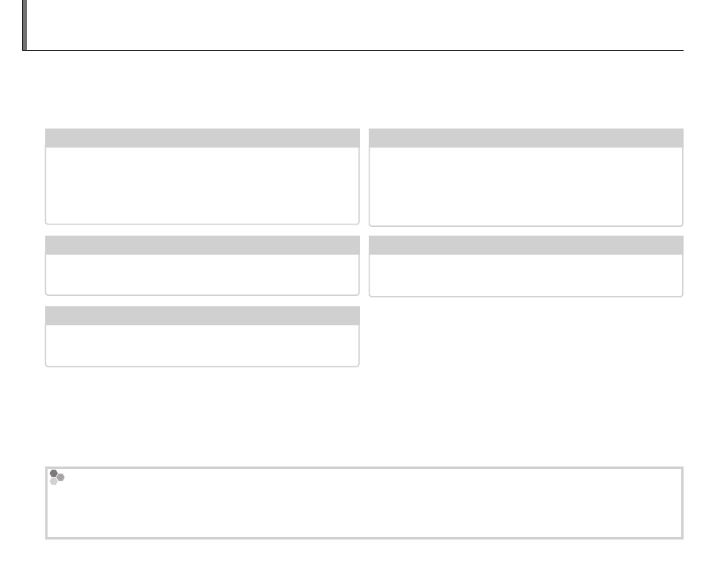Click the white body of the lowest left panel
This screenshot has width=728, height=576.
coord(202,345)
